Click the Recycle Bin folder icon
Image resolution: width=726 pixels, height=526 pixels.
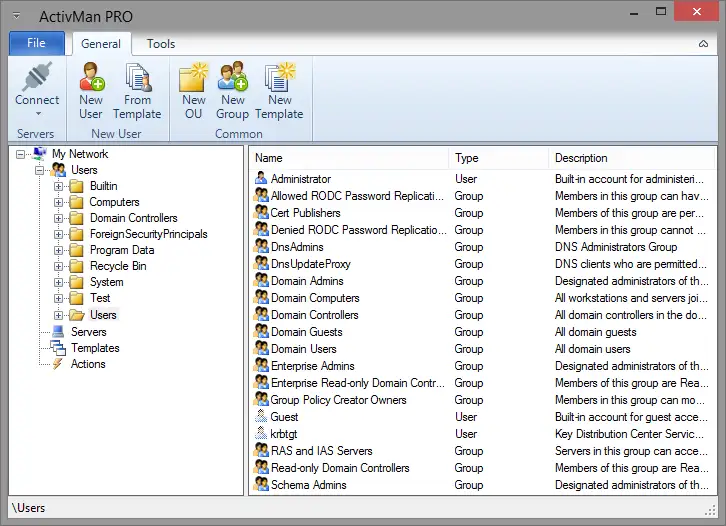[76, 266]
